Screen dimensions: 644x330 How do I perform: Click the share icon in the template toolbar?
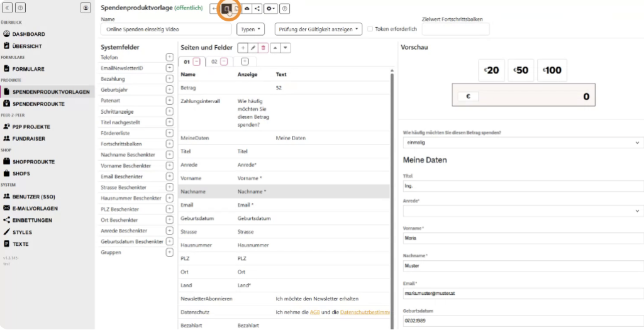coord(257,8)
